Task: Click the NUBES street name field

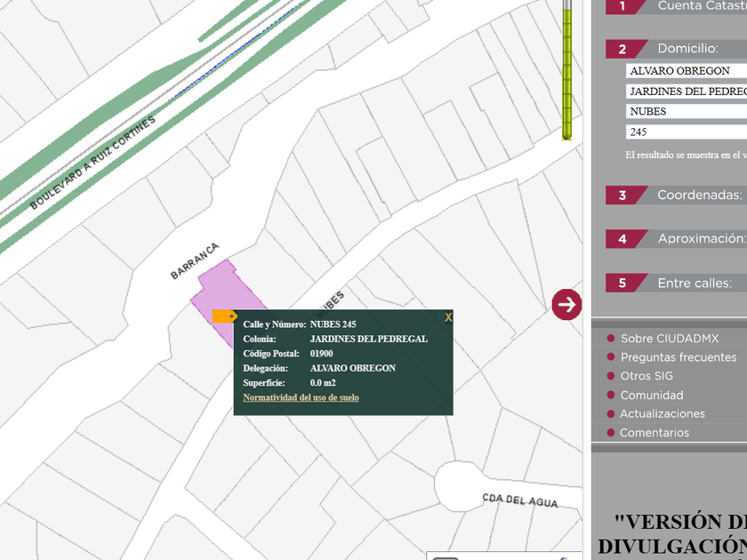Action: click(686, 112)
